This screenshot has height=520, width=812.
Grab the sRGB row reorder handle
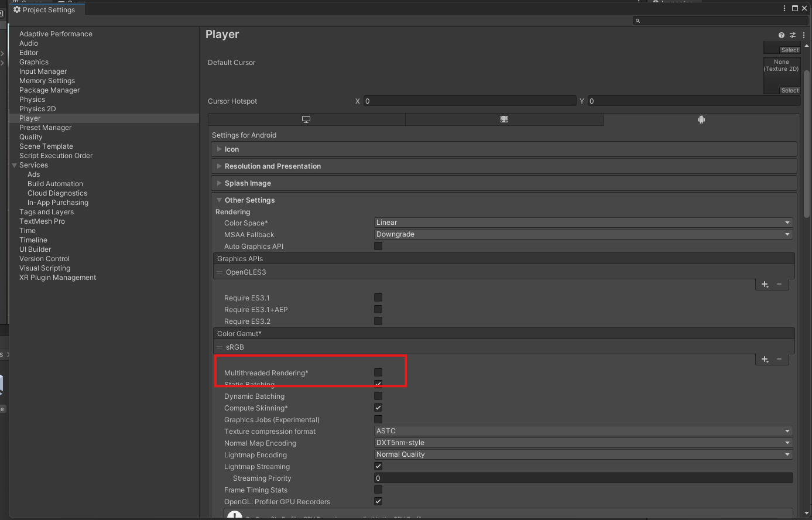tap(220, 347)
